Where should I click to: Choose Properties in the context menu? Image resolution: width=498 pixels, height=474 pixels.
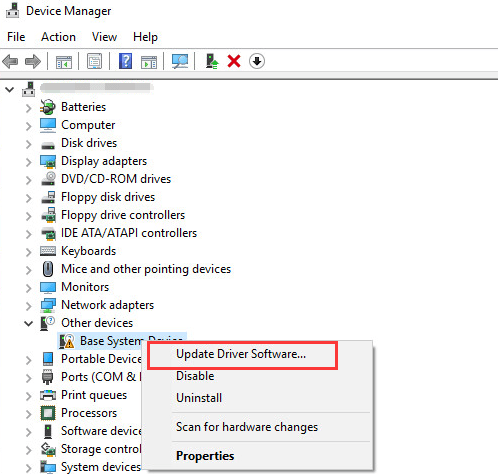[205, 456]
